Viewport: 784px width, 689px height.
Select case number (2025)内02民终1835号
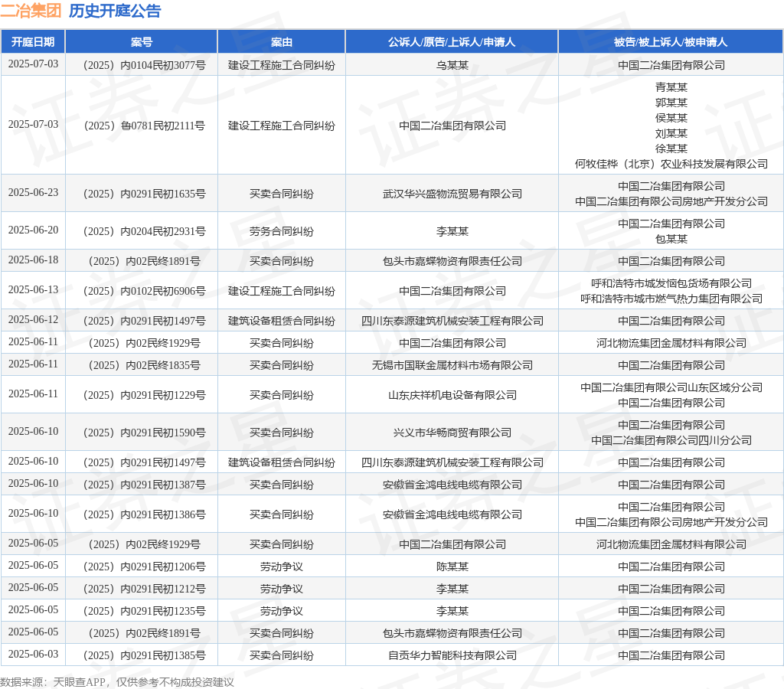pos(145,365)
